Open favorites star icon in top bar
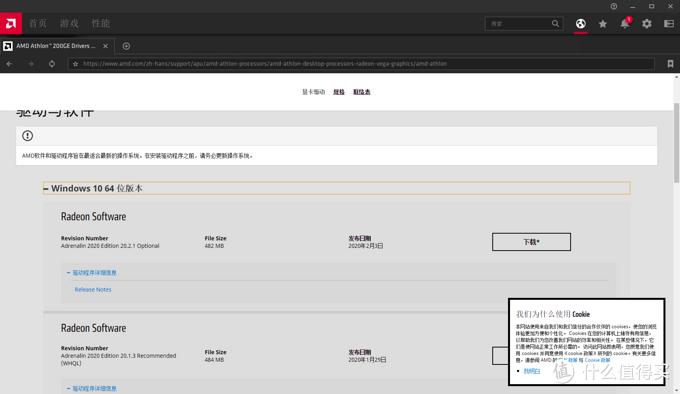680x394 pixels. point(603,24)
